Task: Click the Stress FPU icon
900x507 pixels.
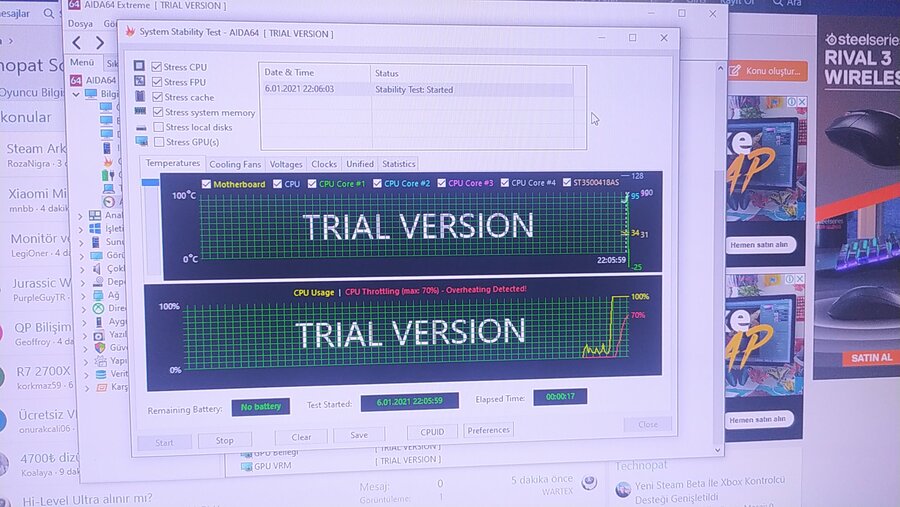Action: coord(139,82)
